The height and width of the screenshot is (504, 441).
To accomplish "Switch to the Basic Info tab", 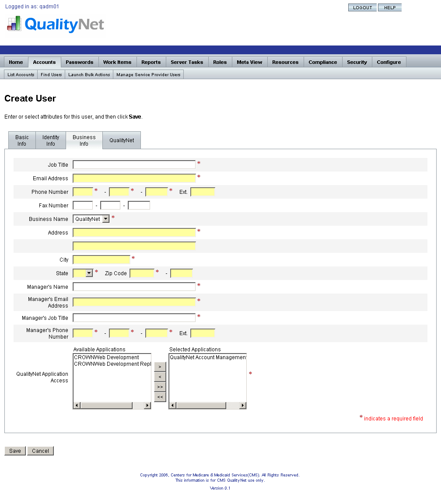I will click(22, 140).
